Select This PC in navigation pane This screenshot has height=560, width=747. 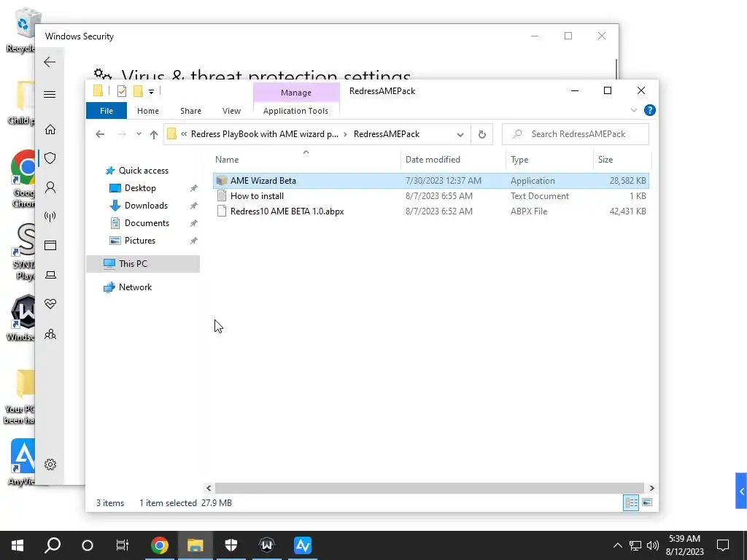[143, 264]
